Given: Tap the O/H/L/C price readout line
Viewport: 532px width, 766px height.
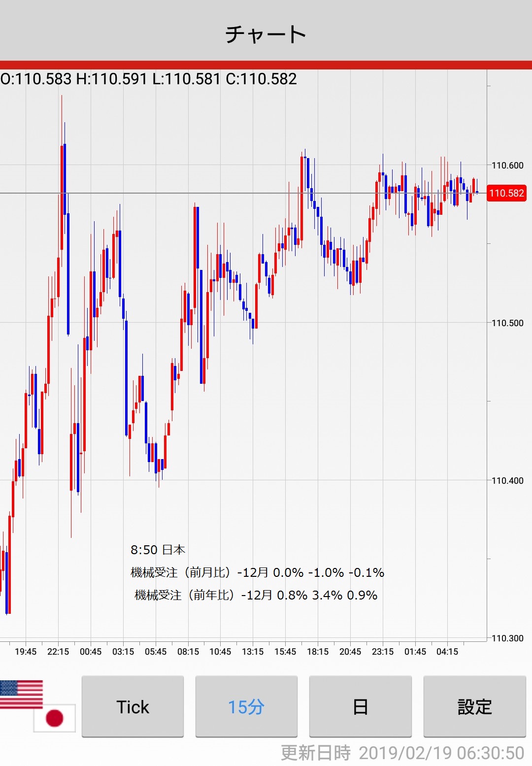Looking at the screenshot, I should 149,79.
